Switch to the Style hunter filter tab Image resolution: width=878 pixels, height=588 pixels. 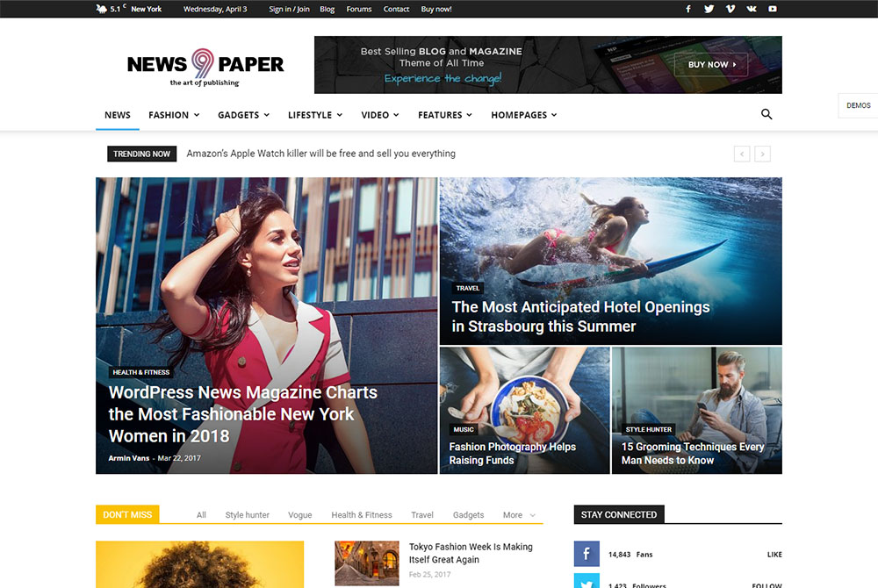pyautogui.click(x=247, y=515)
